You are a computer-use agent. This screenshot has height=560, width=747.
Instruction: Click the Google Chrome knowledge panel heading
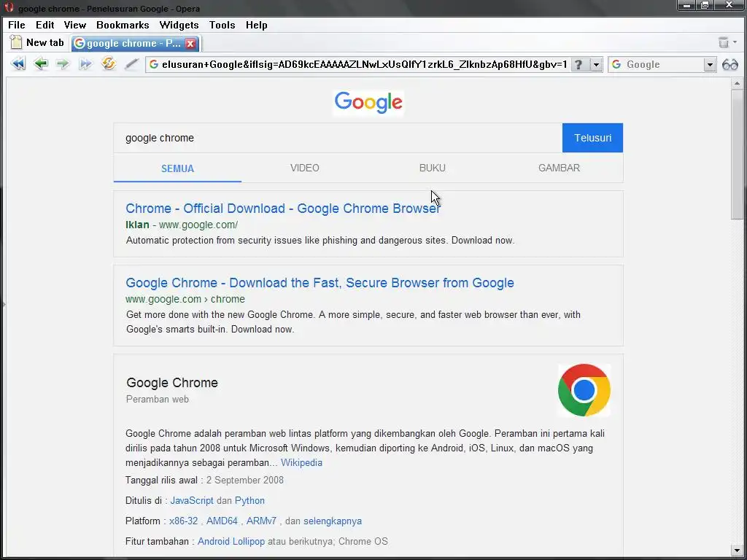[172, 383]
